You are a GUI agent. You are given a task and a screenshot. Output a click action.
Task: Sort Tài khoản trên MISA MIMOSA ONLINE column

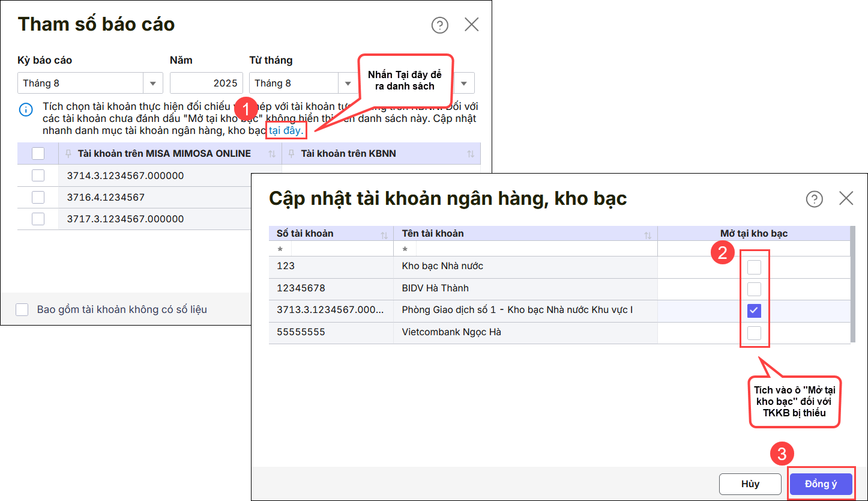tap(272, 154)
